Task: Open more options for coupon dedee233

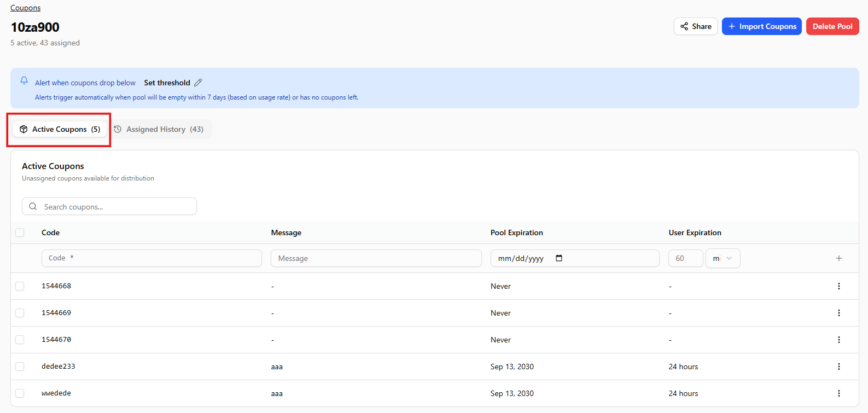Action: [x=839, y=367]
